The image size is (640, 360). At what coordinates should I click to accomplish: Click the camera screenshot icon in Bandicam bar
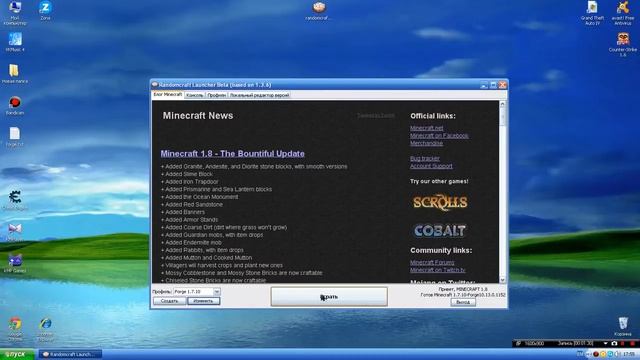[x=614, y=343]
